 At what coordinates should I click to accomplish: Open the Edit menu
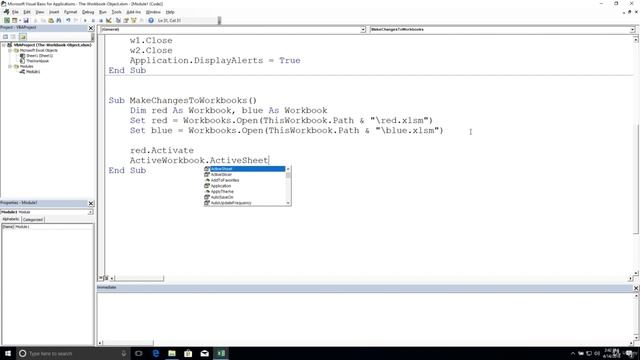point(27,12)
